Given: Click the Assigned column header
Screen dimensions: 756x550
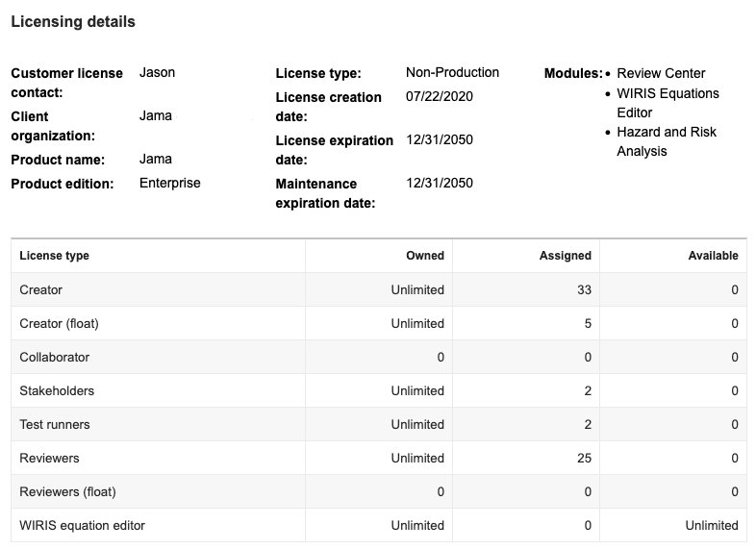Looking at the screenshot, I should (565, 256).
